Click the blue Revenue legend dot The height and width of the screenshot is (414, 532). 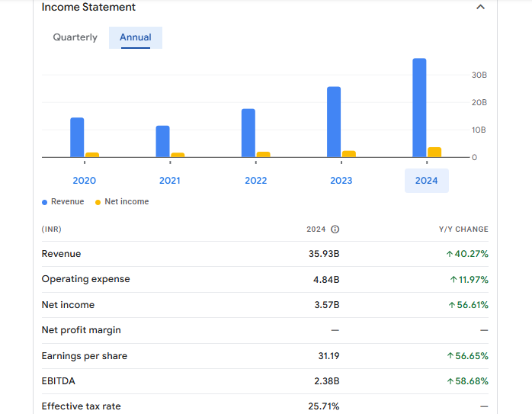click(44, 202)
